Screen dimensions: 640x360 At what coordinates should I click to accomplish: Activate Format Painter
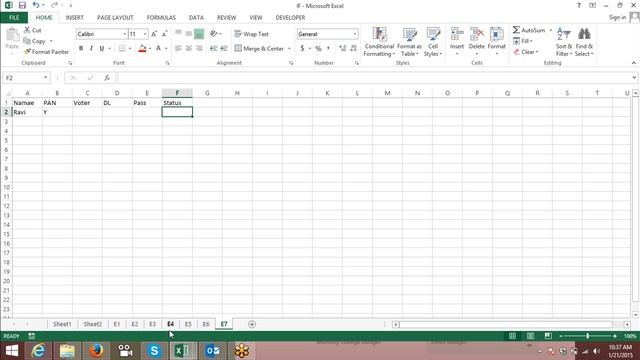(x=46, y=52)
